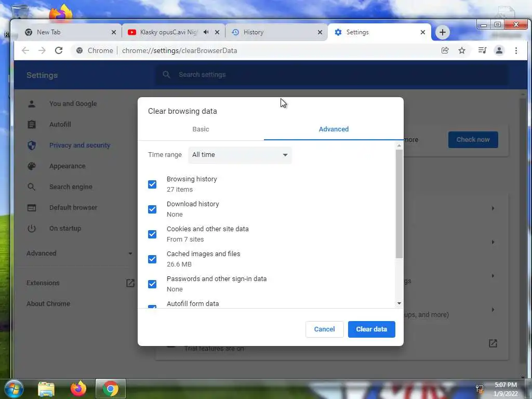Reload the current page
Screen dimensions: 532x399
pos(59,50)
